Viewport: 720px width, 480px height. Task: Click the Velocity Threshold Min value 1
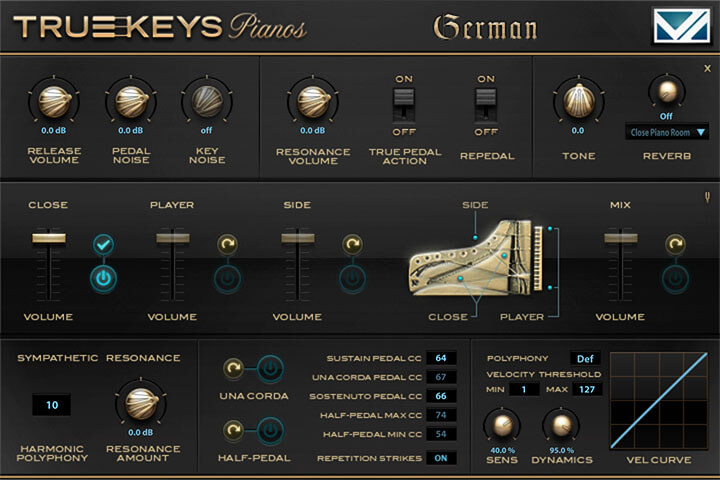tap(523, 390)
